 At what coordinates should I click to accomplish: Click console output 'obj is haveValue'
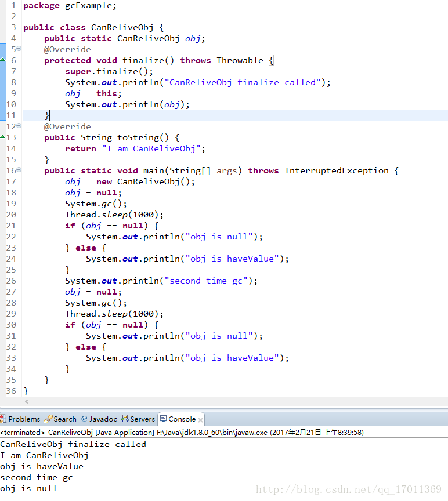42,466
